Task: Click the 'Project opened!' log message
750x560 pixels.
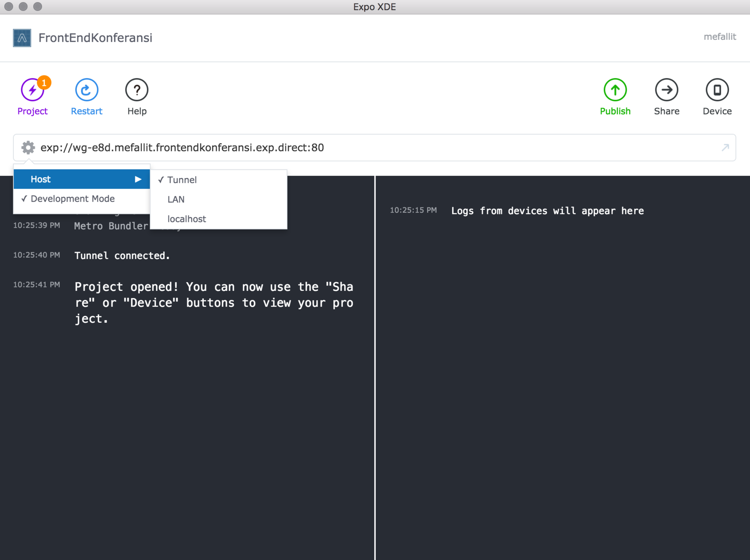Action: 214,302
